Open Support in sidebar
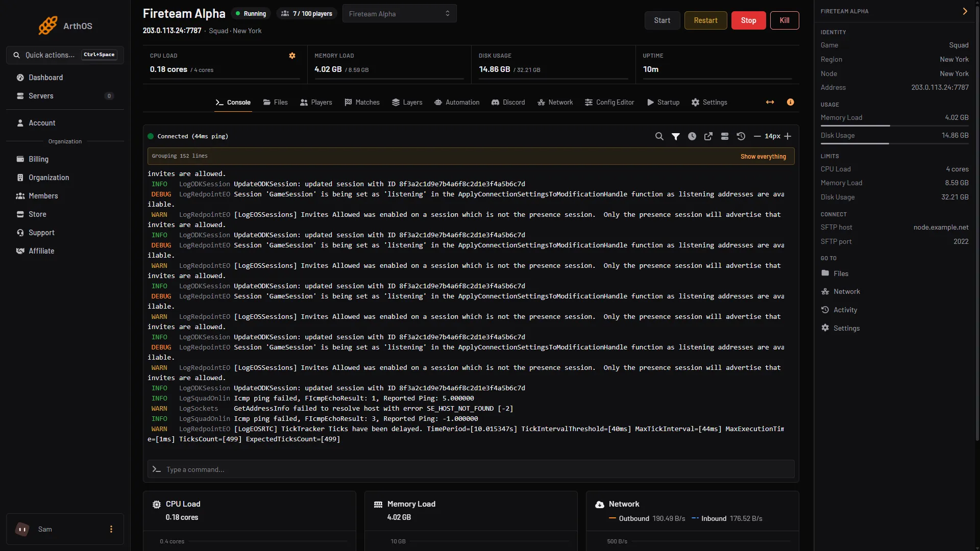The width and height of the screenshot is (980, 551). (x=65, y=233)
